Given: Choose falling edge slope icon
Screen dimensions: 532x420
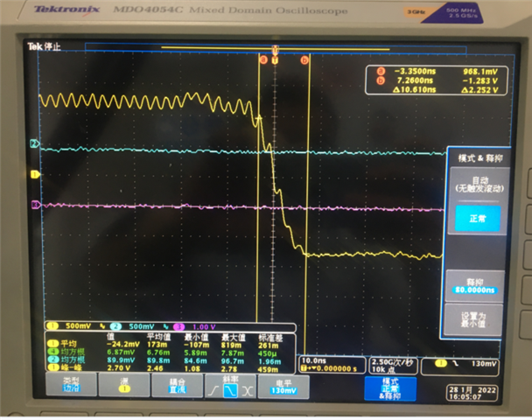Looking at the screenshot, I should coord(230,391).
